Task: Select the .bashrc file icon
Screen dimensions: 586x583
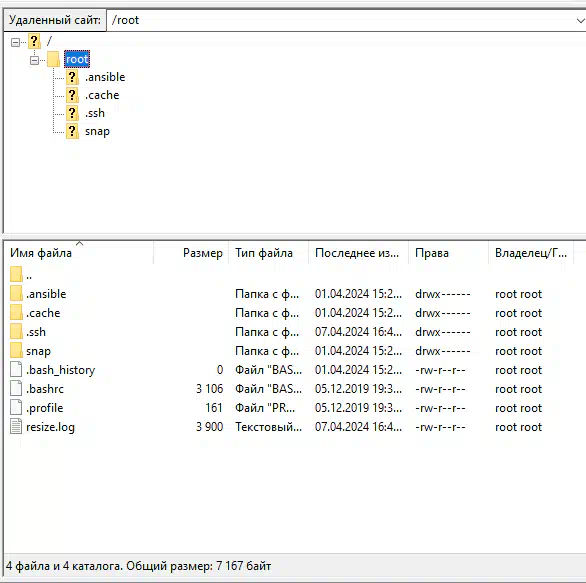Action: tap(16, 388)
